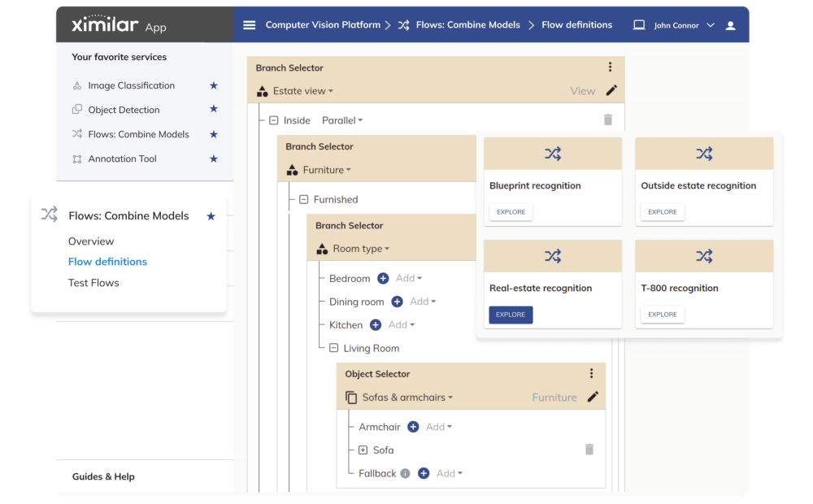Toggle favorite star for Flows: Combine Models in favorites list
The image size is (813, 504).
pyautogui.click(x=213, y=134)
